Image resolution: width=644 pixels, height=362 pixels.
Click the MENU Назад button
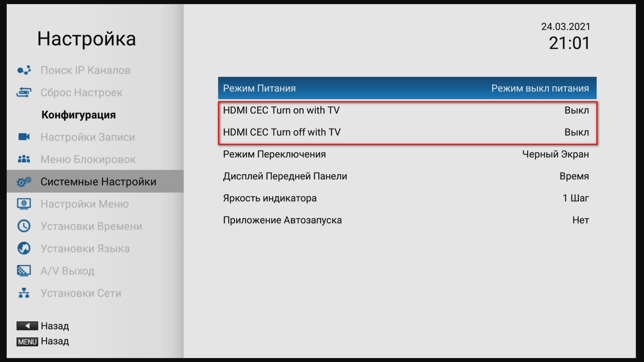[43, 341]
